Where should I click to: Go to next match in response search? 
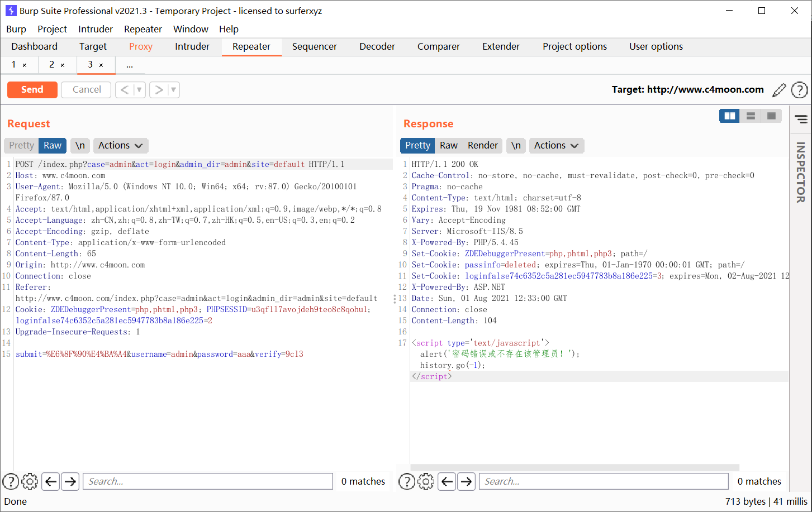[x=466, y=481]
